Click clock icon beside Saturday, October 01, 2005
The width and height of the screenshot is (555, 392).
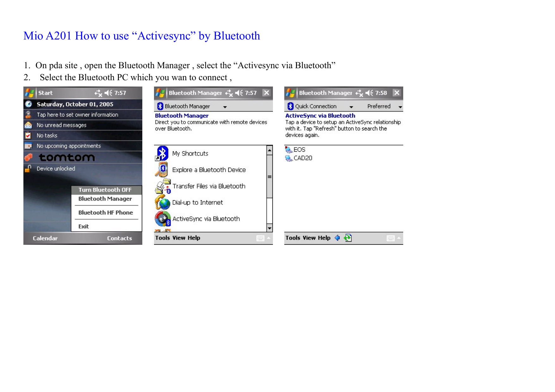point(28,104)
